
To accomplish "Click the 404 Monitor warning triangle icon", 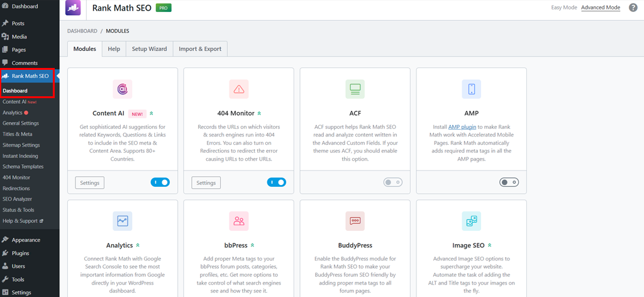I will click(238, 89).
